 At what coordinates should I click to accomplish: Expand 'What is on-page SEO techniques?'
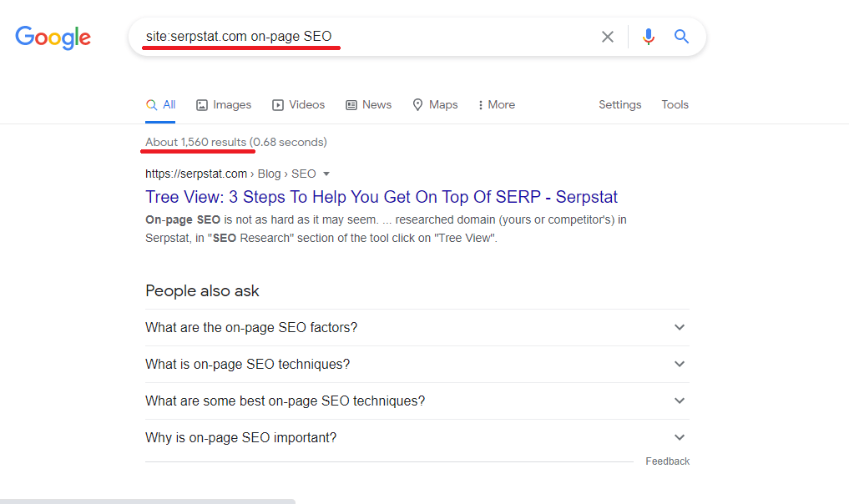pos(417,365)
